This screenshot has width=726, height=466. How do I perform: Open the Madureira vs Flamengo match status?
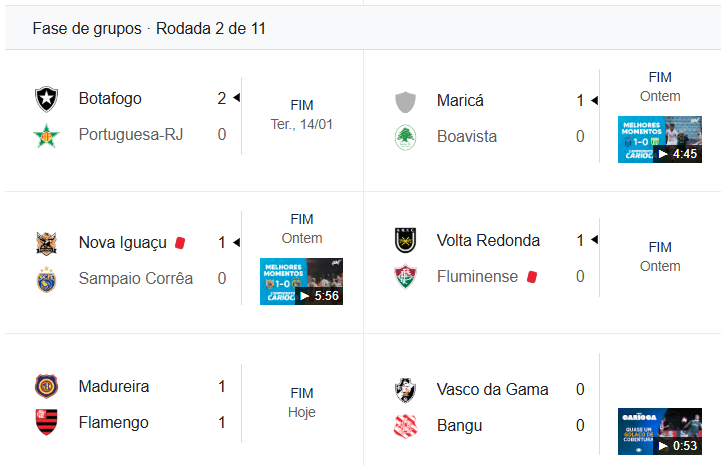301,403
